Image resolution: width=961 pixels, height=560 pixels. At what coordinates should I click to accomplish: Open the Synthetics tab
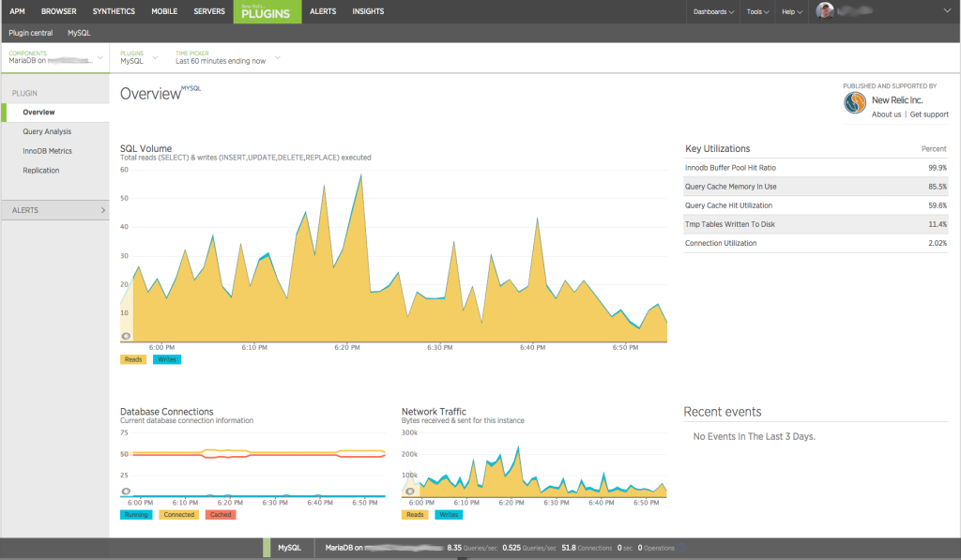[x=114, y=11]
